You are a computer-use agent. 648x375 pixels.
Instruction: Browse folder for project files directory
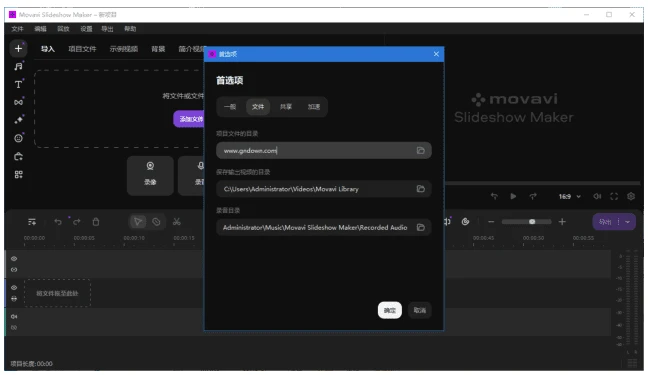(x=420, y=150)
